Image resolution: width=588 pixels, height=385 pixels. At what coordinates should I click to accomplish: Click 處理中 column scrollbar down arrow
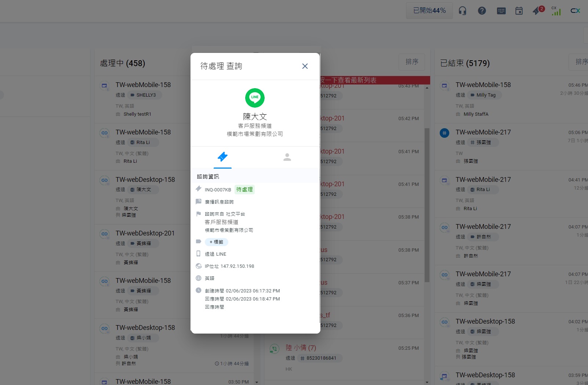coord(257,382)
